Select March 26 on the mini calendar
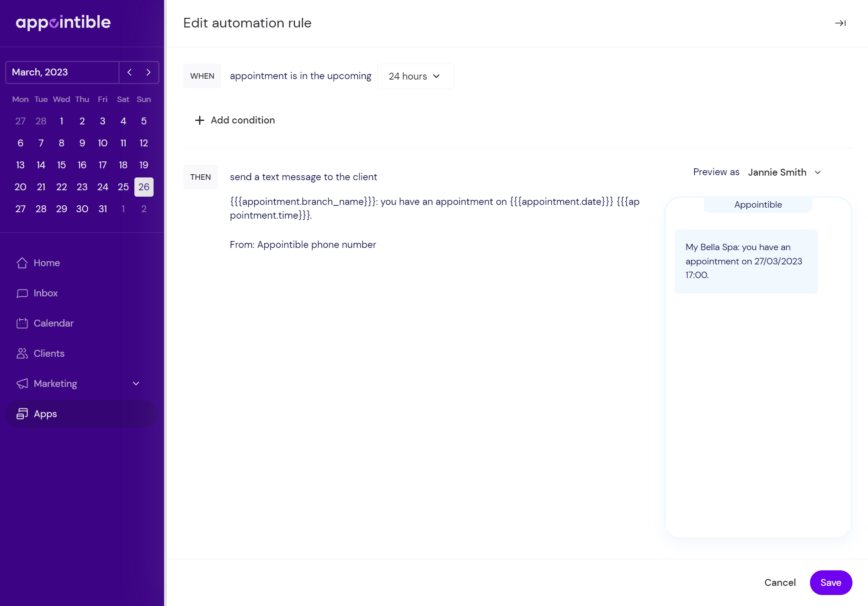868x606 pixels. click(144, 187)
